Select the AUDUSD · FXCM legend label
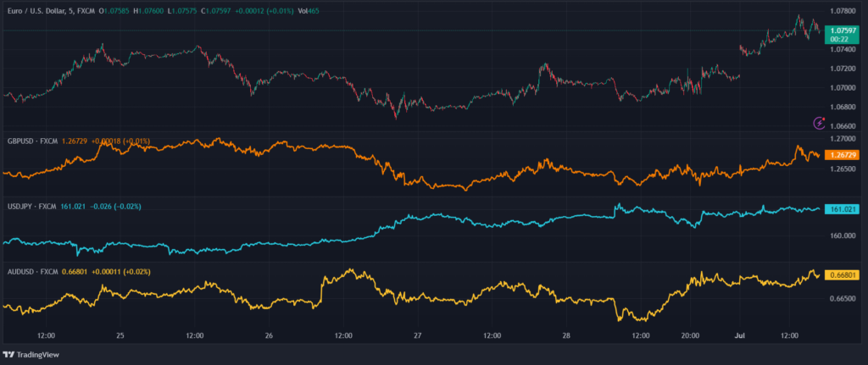 point(32,272)
